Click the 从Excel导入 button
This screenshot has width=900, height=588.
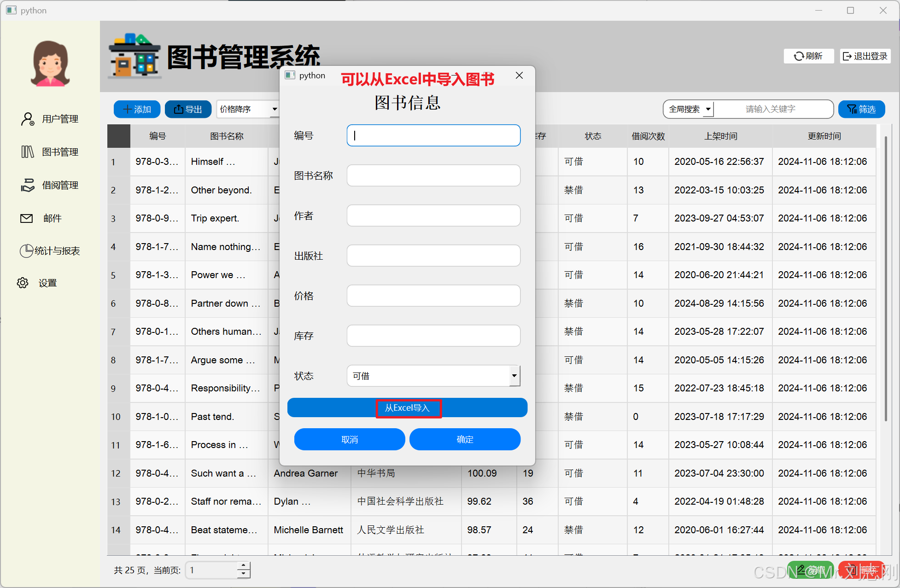click(407, 408)
